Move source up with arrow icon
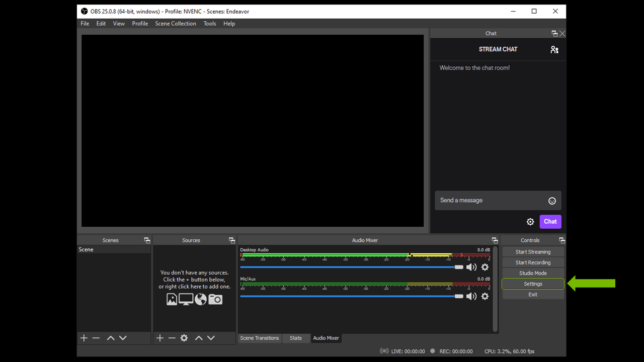 [x=199, y=338]
